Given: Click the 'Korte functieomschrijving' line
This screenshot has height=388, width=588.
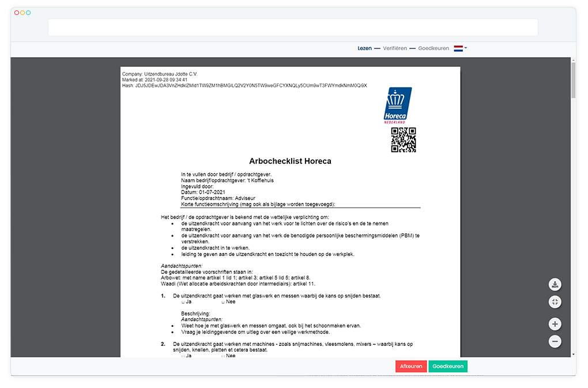Looking at the screenshot, I should coord(258,204).
